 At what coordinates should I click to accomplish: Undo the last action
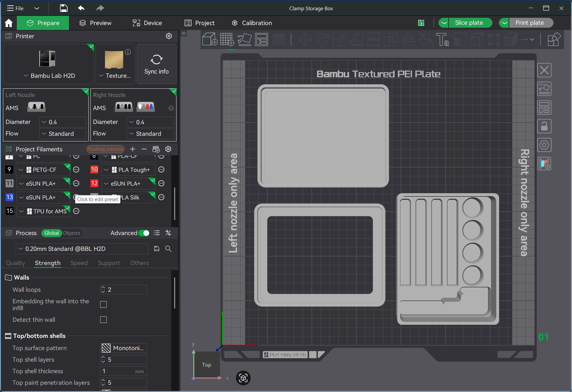point(81,8)
